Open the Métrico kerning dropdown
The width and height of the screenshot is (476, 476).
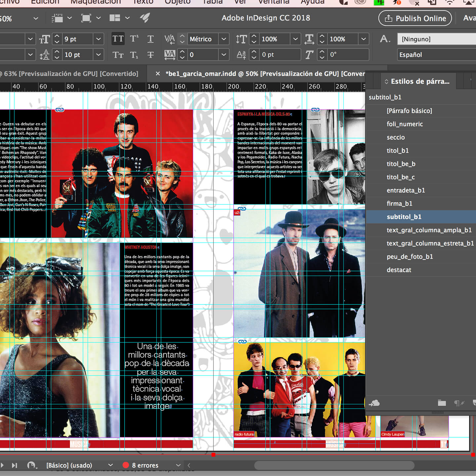[x=224, y=39]
